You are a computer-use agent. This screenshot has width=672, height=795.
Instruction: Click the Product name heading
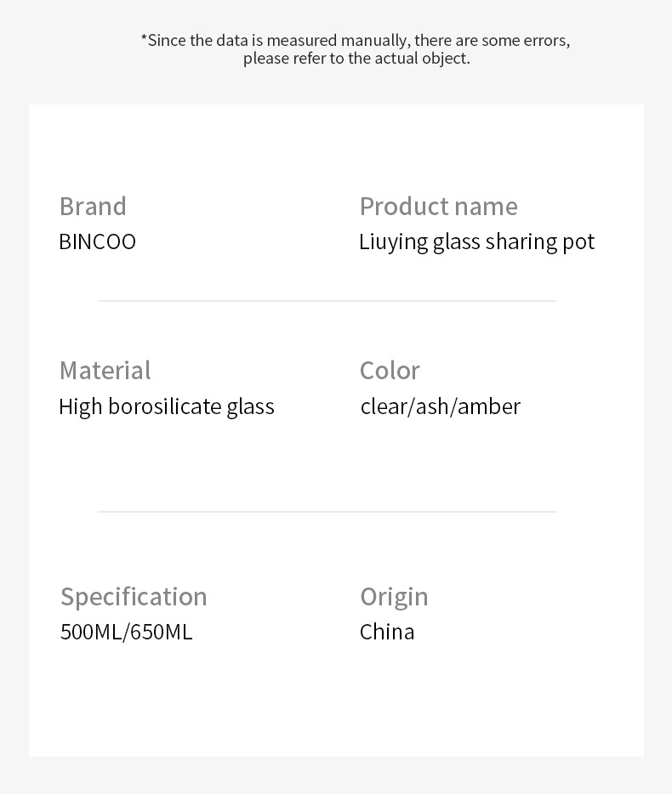(x=439, y=207)
